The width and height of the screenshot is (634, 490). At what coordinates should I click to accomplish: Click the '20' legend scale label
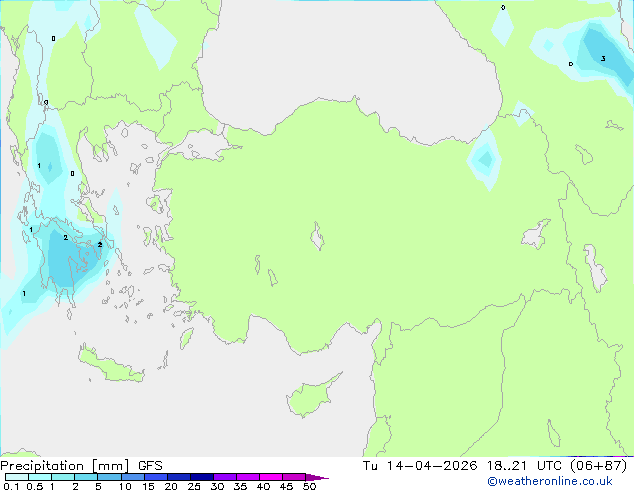coord(171,486)
